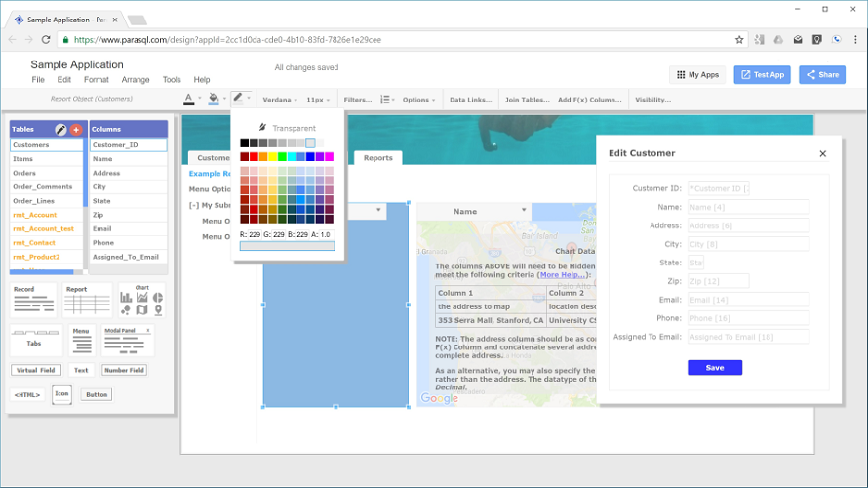Screen dimensions: 868x488
Task: Pick the black swatch in color picker
Action: 245,142
